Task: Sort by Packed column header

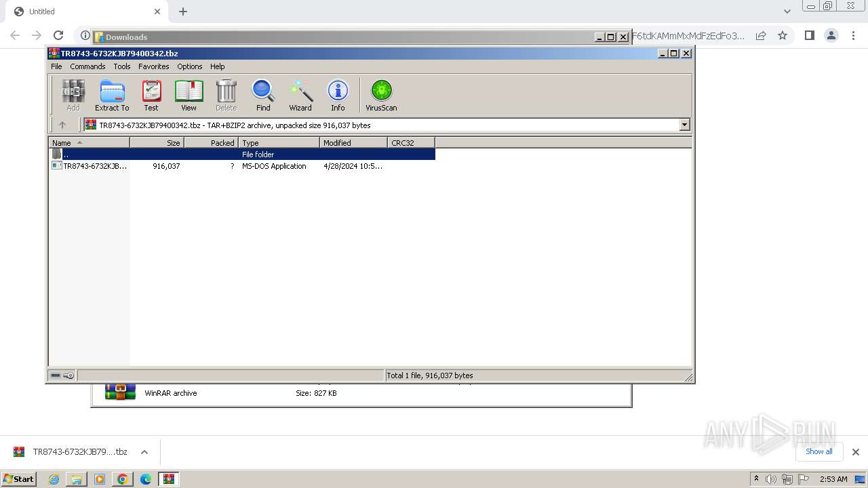Action: click(211, 143)
